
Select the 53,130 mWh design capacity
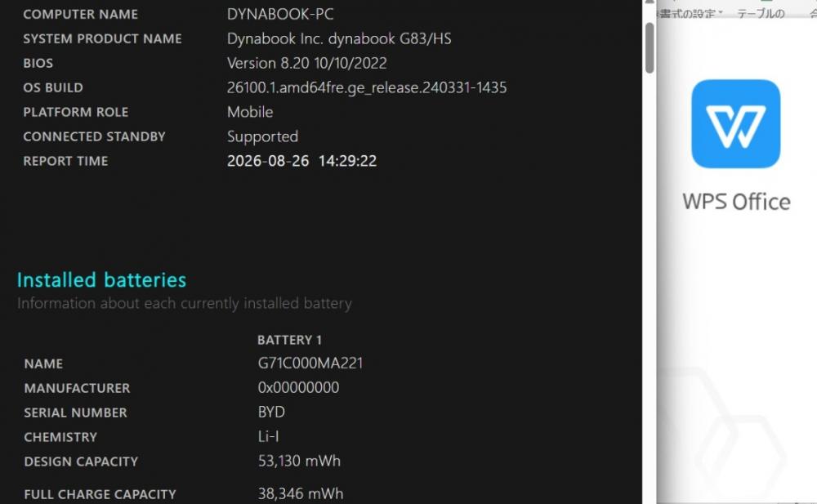point(299,461)
